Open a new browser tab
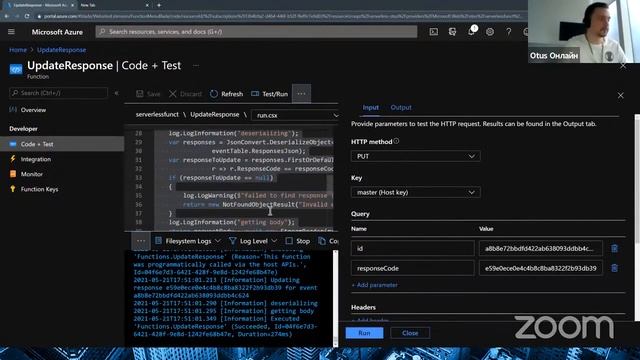The width and height of the screenshot is (640, 360). pos(159,5)
